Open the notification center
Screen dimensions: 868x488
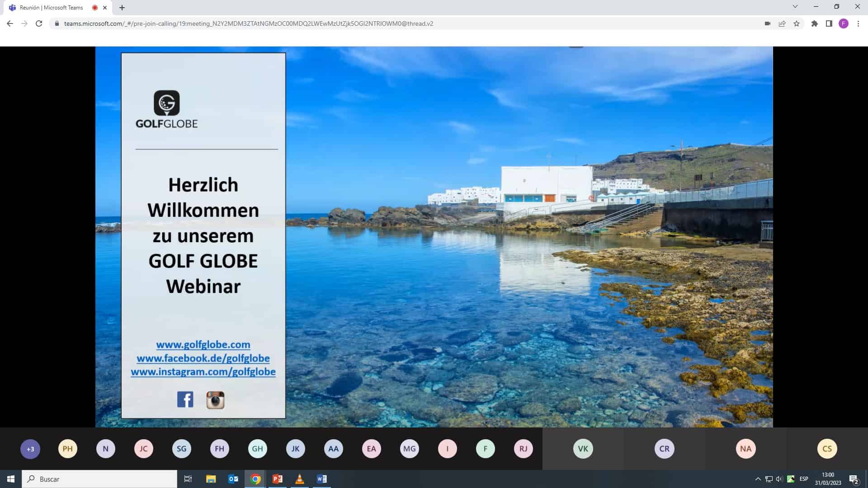pos(854,479)
